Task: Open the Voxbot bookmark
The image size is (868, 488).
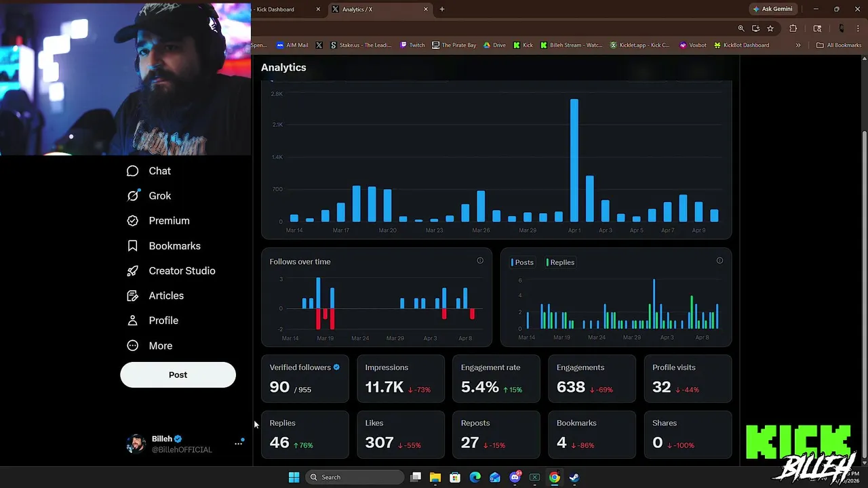Action: tap(692, 45)
